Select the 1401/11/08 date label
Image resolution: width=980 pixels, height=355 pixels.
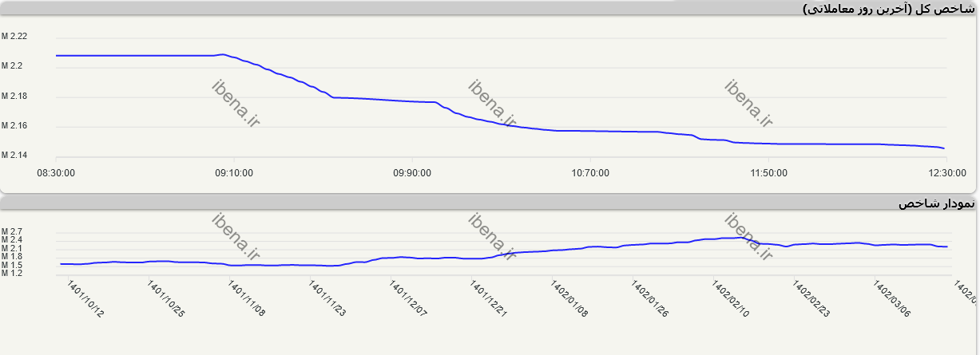(x=246, y=298)
